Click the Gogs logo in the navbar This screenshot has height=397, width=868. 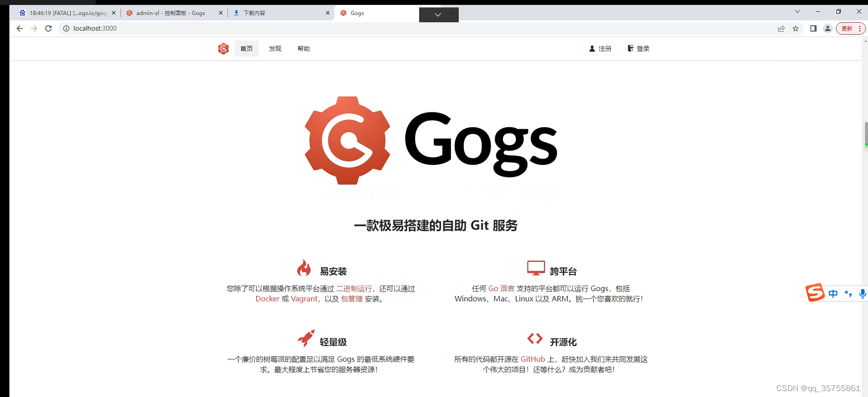[x=223, y=49]
